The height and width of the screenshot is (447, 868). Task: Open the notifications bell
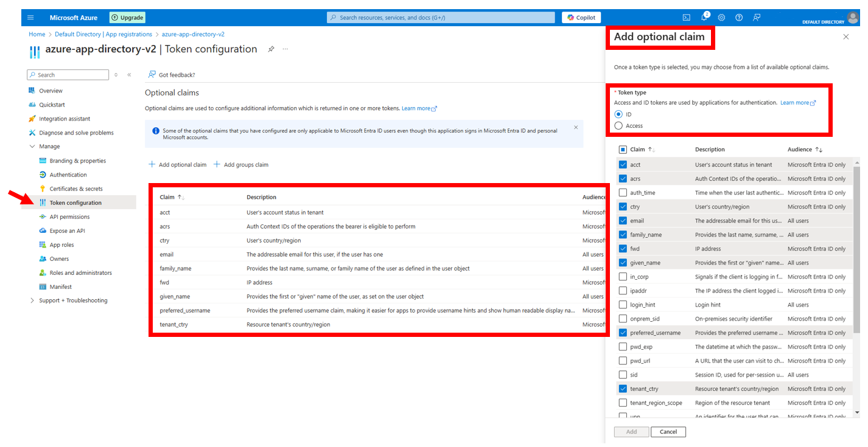(704, 17)
